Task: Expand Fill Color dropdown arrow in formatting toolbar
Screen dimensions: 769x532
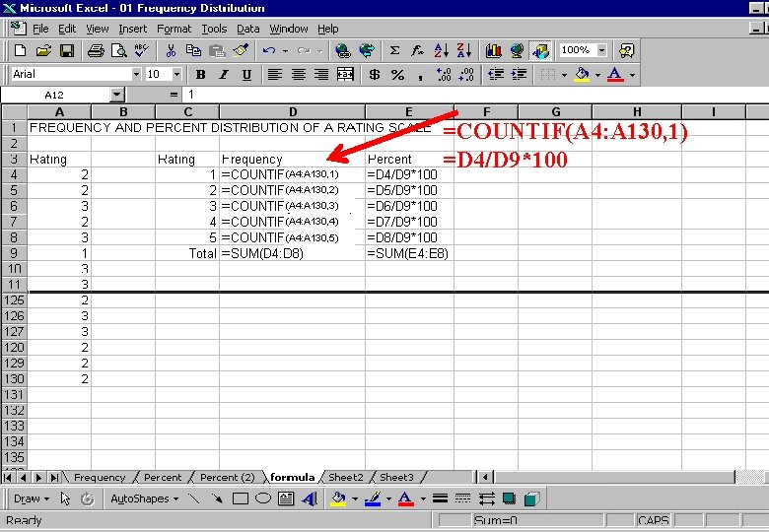Action: point(597,75)
